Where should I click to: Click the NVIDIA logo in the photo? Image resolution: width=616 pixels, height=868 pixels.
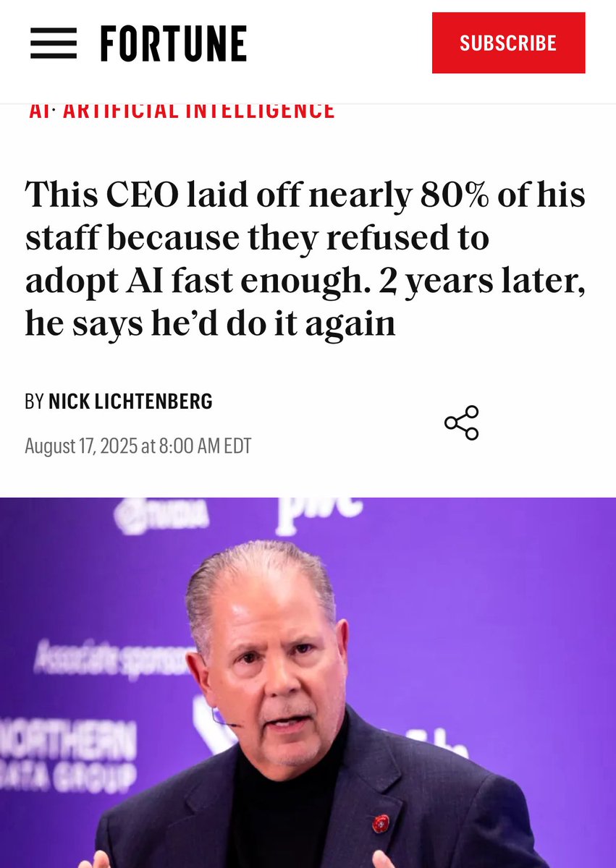click(x=161, y=516)
